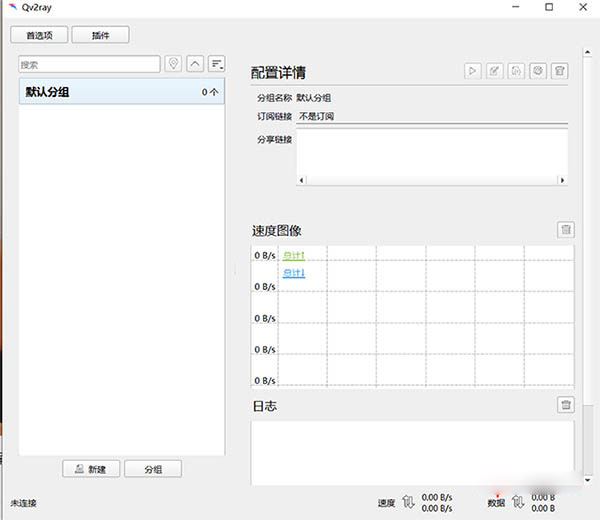600x520 pixels.
Task: Open the sort options dropdown icon
Action: point(217,64)
